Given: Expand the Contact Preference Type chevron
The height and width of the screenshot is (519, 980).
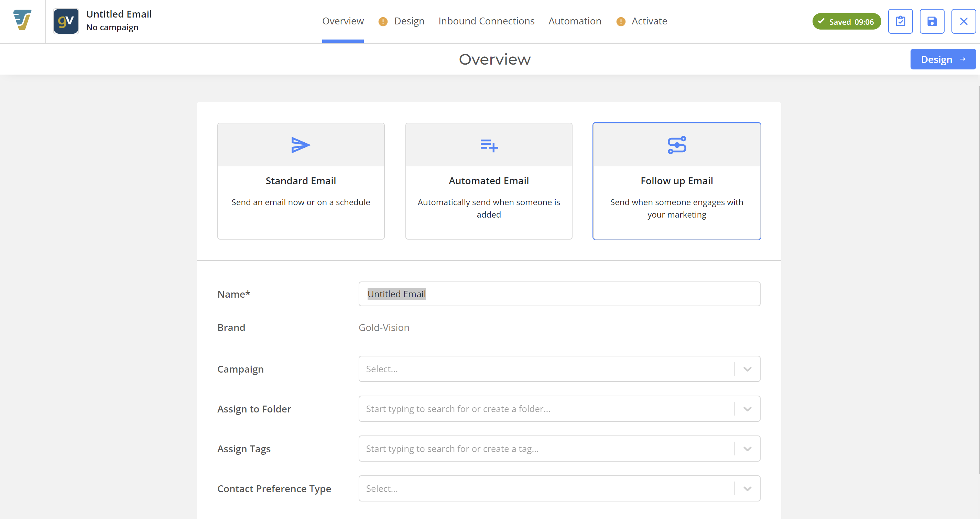Looking at the screenshot, I should [x=747, y=489].
